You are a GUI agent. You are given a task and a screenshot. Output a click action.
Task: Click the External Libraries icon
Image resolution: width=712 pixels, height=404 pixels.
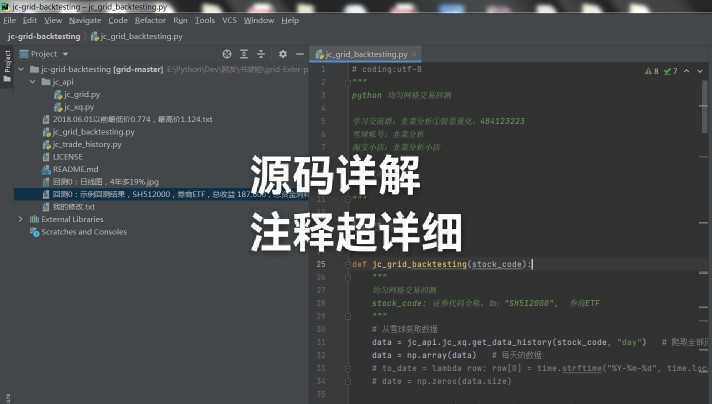34,219
